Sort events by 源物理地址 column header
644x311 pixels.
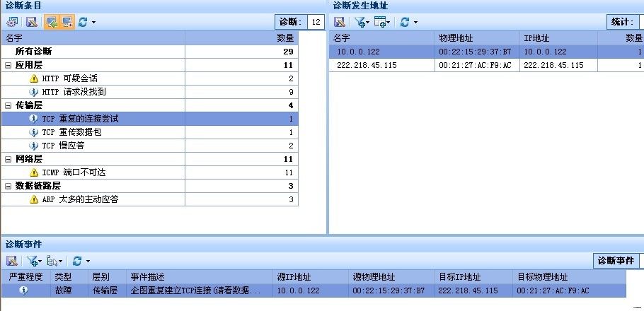[x=391, y=277]
